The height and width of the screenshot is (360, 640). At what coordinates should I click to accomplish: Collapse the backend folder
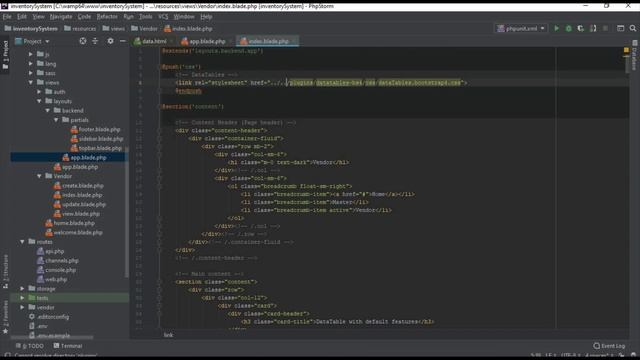pos(48,110)
